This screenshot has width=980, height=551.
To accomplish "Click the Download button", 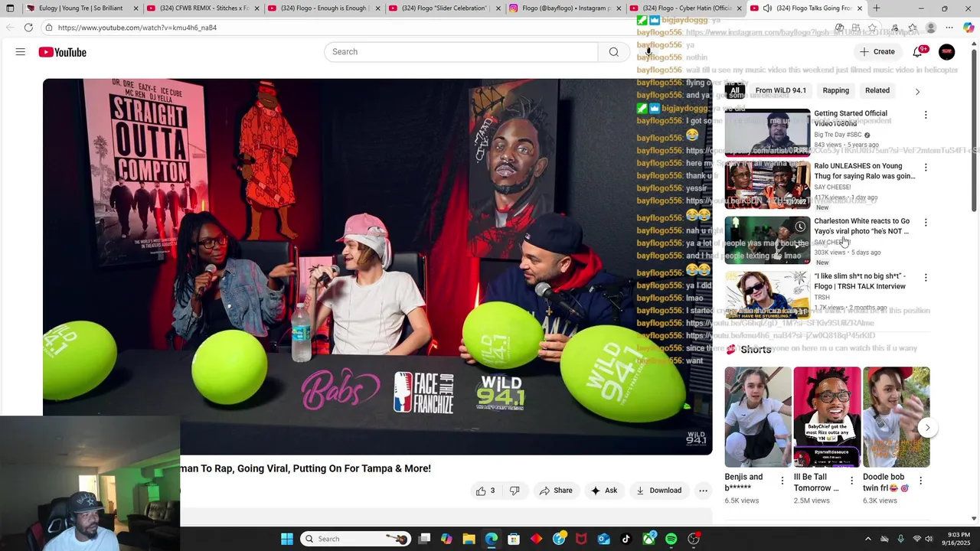I will click(658, 491).
